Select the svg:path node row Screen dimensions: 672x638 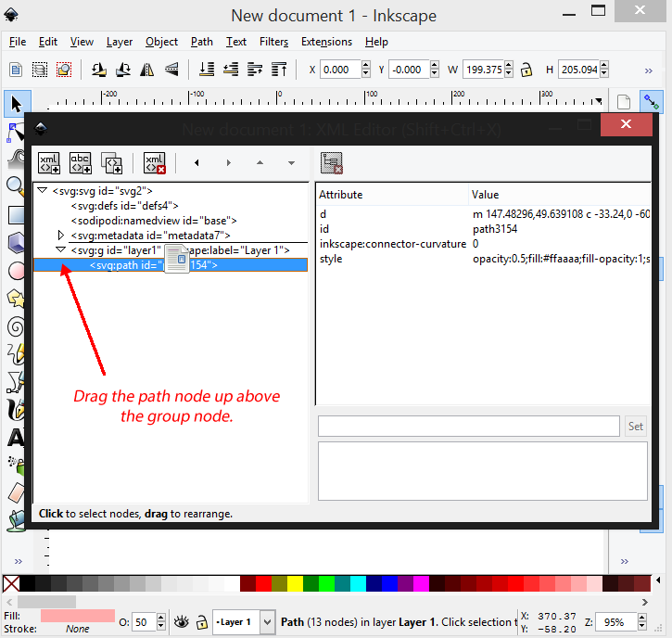171,265
